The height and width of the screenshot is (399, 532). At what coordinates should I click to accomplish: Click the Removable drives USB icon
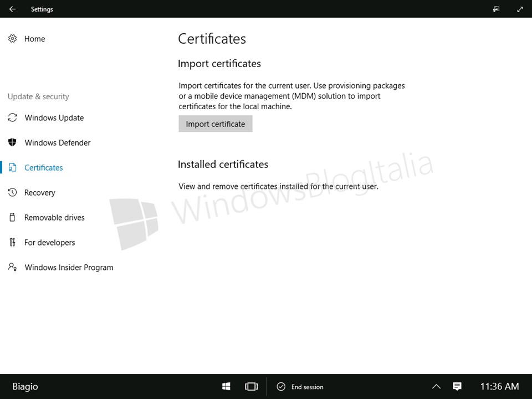point(13,217)
